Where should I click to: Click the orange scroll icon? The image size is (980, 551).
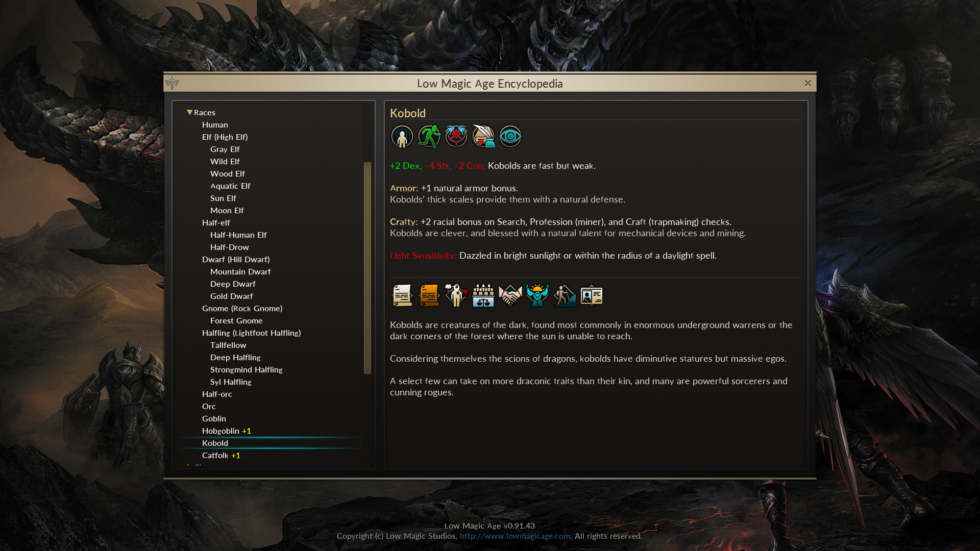[429, 295]
